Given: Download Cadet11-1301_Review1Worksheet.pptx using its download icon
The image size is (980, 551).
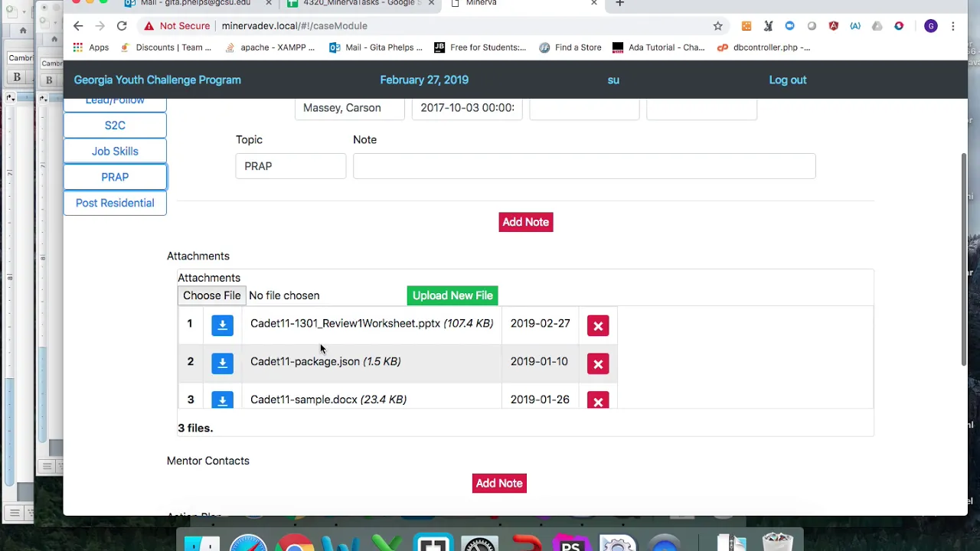Looking at the screenshot, I should coord(222,325).
